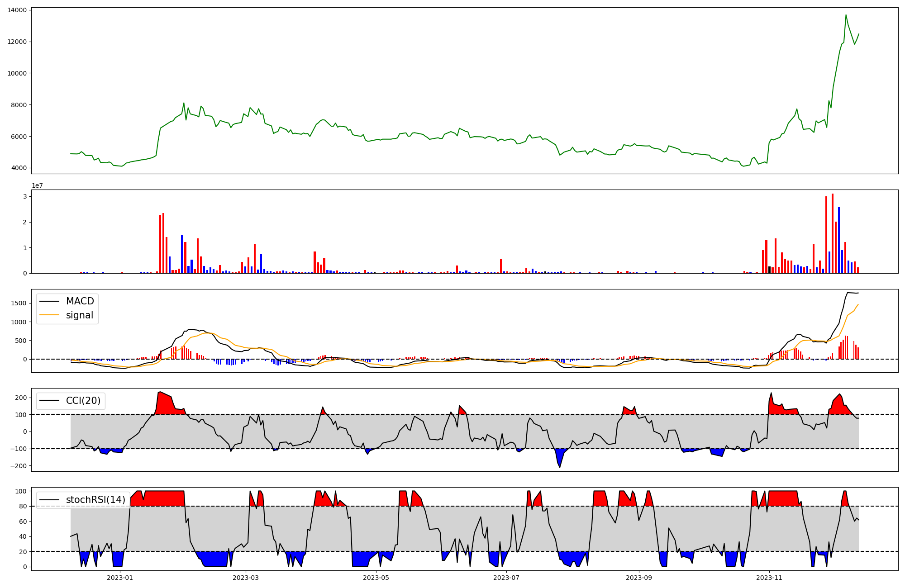
Task: Click the lowest CCI trough near -200
Action: pyautogui.click(x=560, y=467)
